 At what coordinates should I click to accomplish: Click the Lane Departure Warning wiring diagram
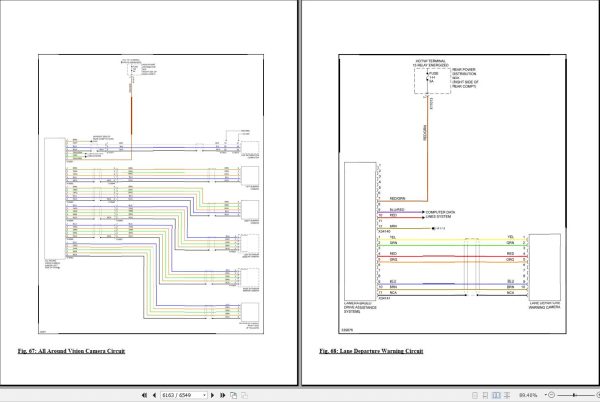[x=452, y=194]
